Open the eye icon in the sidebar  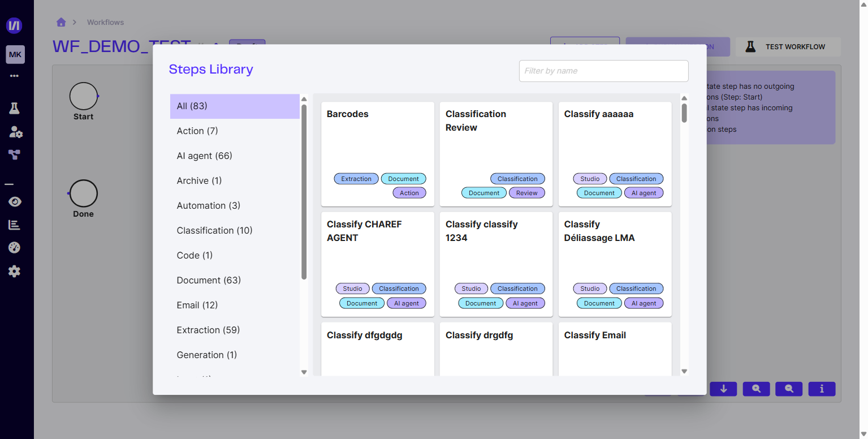click(15, 202)
